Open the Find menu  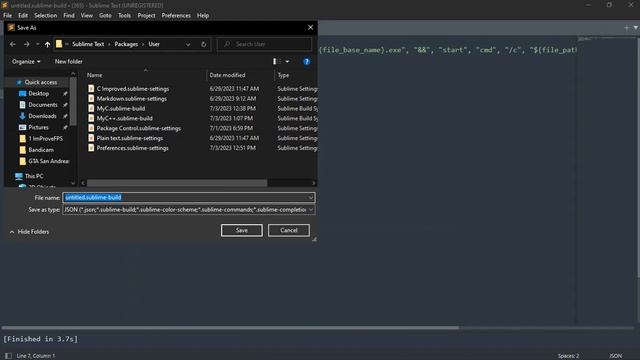pyautogui.click(x=69, y=16)
